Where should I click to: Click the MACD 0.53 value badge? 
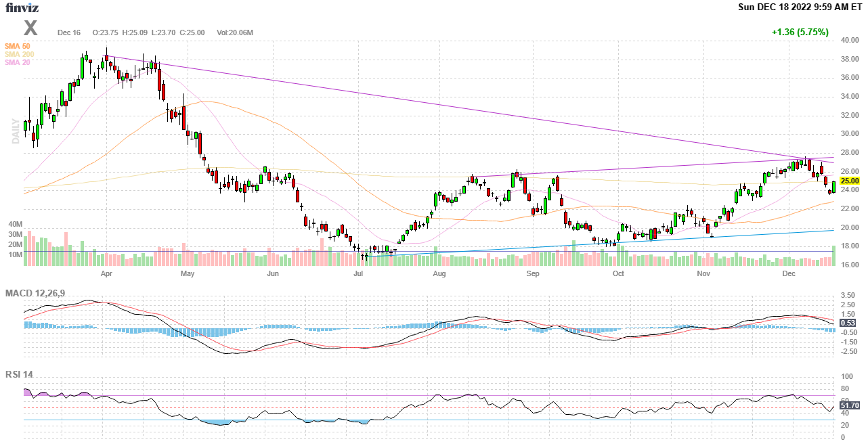847,323
